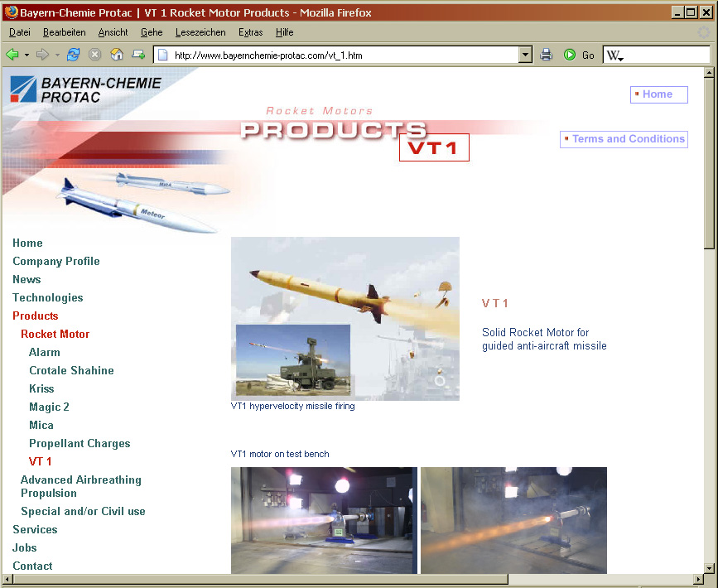This screenshot has width=718, height=588.
Task: Click the Reload page icon
Action: [x=74, y=55]
